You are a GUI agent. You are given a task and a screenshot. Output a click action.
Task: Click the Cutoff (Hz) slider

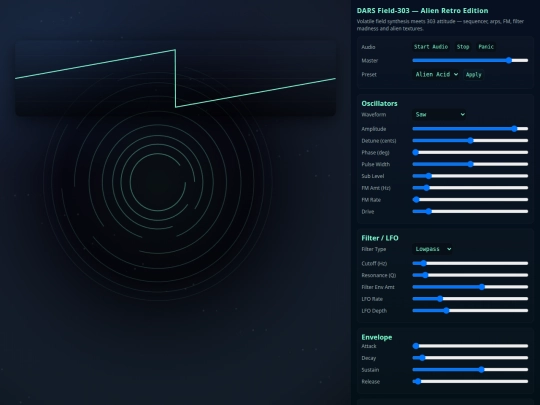pyautogui.click(x=470, y=263)
